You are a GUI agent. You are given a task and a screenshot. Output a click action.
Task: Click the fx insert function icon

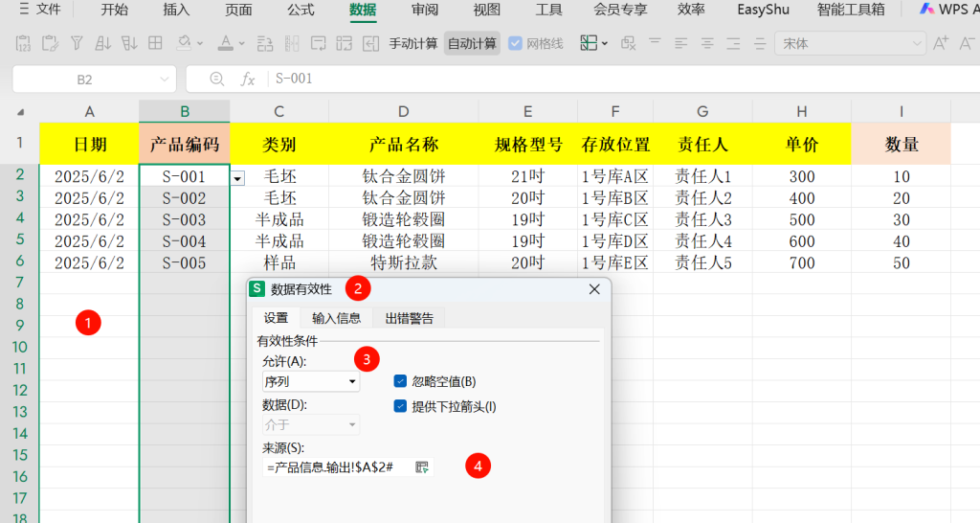tap(248, 79)
